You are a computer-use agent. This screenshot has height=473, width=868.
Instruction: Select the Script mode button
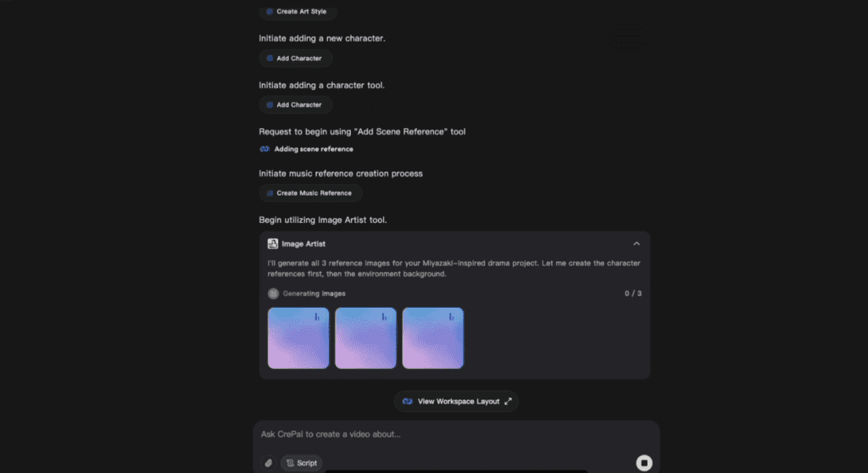(302, 464)
